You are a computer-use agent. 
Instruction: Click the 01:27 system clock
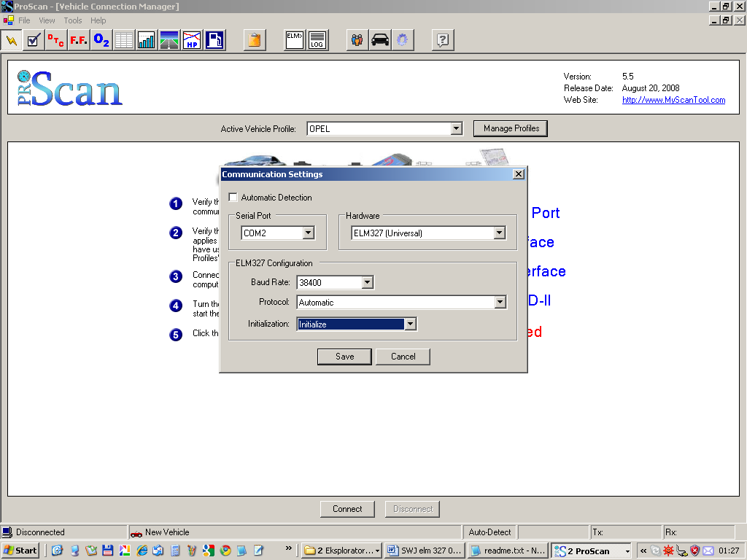729,551
